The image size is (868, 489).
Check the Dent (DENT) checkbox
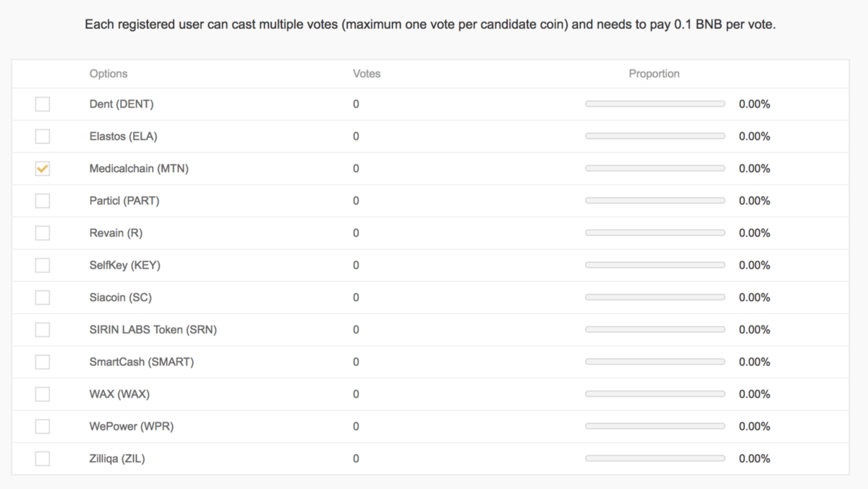coord(43,104)
